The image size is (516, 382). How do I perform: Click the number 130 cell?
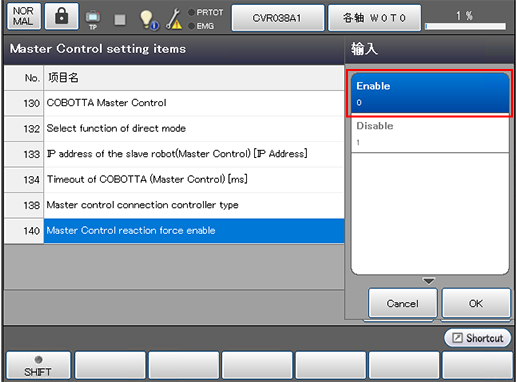[x=24, y=103]
